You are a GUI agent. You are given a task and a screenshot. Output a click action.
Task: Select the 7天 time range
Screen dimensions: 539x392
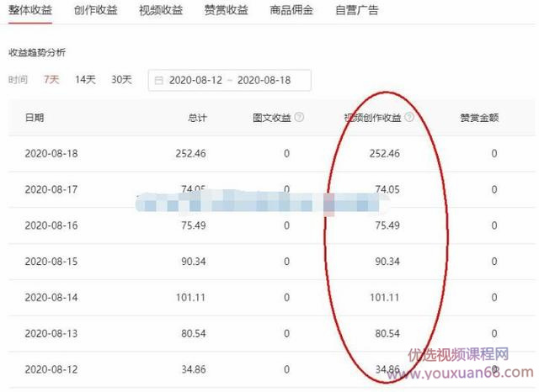[x=51, y=80]
